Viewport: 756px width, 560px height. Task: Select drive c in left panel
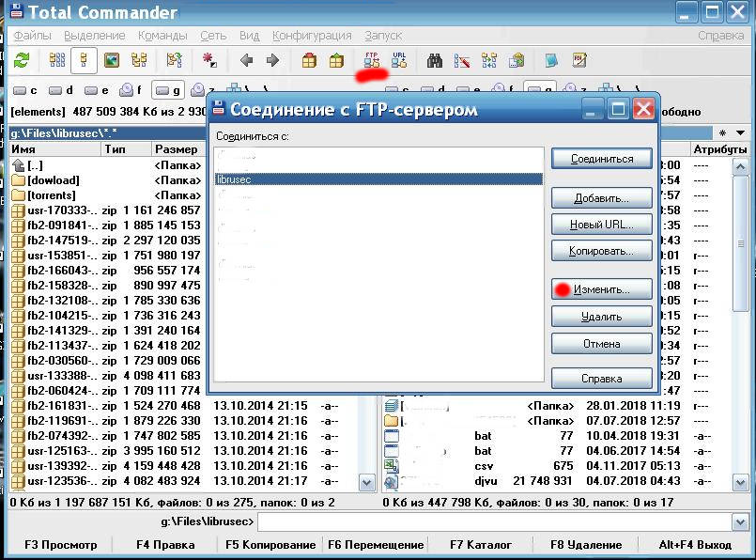(x=25, y=90)
